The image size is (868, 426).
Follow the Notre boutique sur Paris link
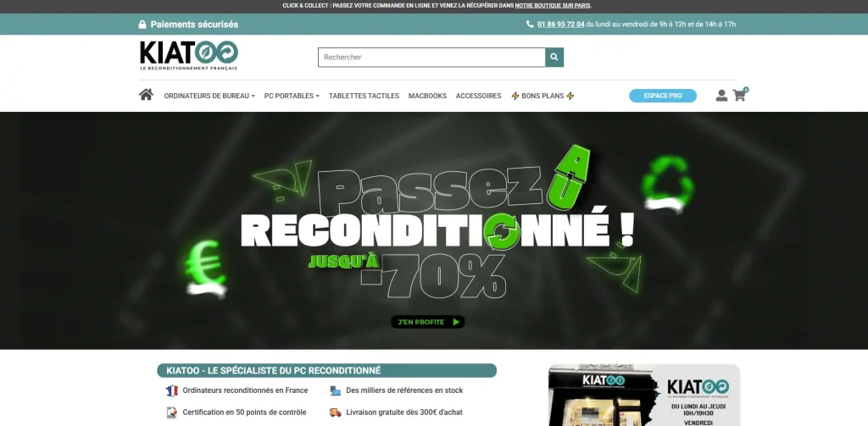click(x=553, y=6)
